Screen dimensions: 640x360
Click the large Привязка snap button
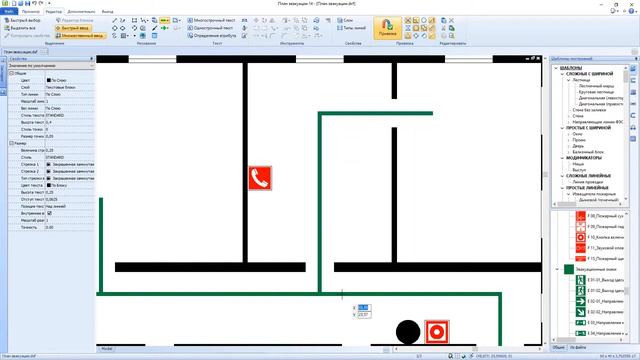[387, 28]
